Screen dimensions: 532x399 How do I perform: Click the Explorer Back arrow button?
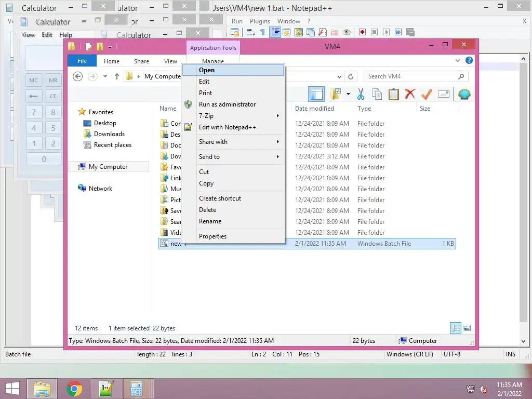[78, 76]
